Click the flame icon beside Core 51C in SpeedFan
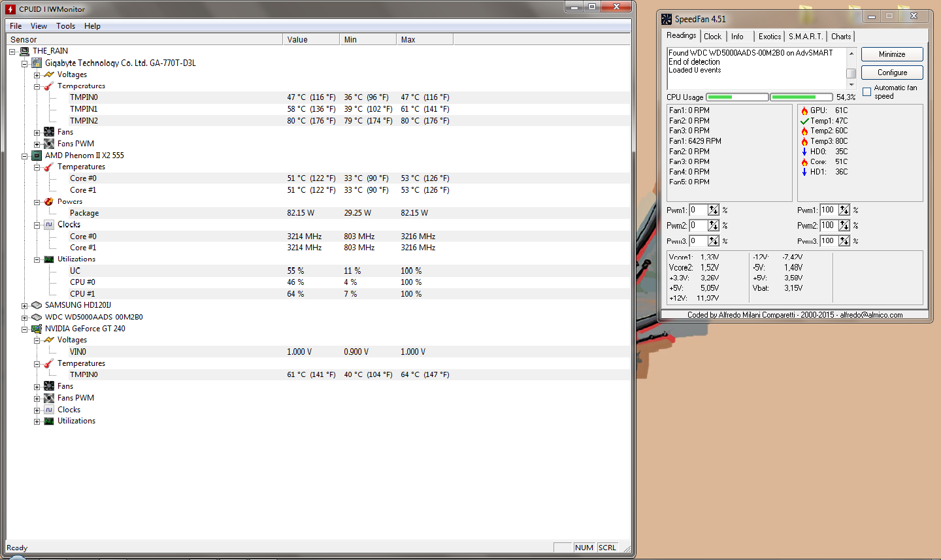Viewport: 941px width, 560px height. point(804,162)
